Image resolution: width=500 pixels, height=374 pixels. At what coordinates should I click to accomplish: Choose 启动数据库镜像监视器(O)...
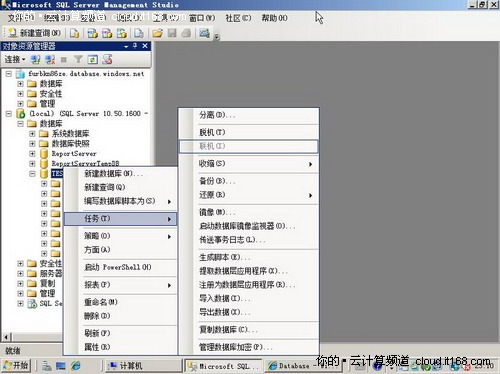point(249,226)
